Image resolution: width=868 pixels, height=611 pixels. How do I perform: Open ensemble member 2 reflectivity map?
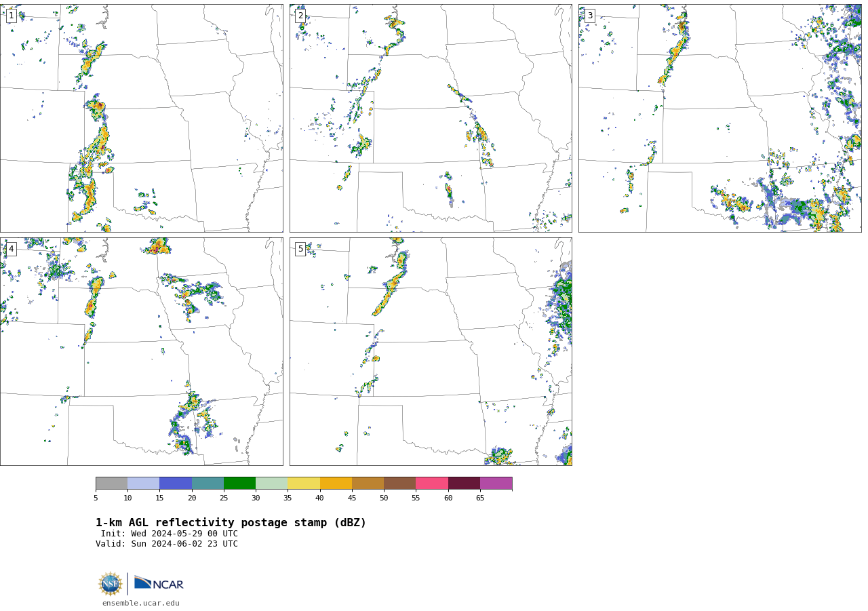(x=431, y=118)
